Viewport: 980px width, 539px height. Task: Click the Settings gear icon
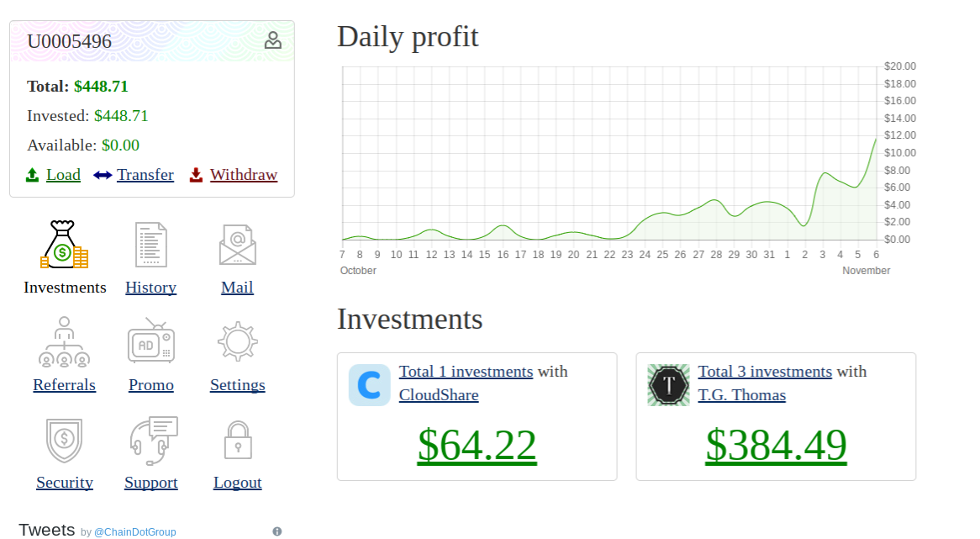coord(237,342)
